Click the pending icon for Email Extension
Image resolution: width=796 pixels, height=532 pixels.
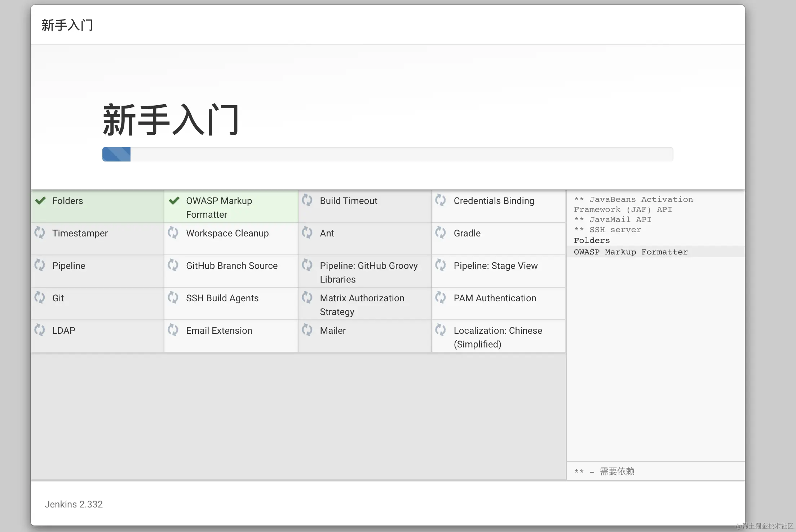[x=173, y=330]
